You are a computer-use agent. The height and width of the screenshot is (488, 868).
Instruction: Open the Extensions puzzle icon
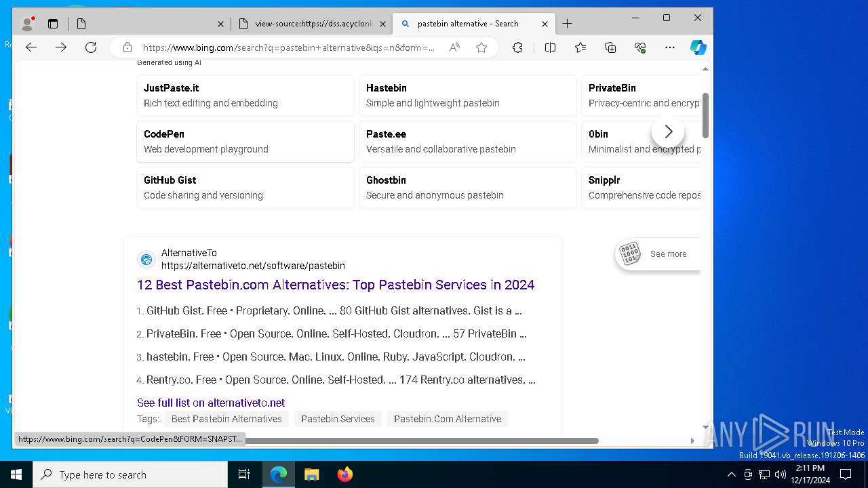pyautogui.click(x=517, y=47)
